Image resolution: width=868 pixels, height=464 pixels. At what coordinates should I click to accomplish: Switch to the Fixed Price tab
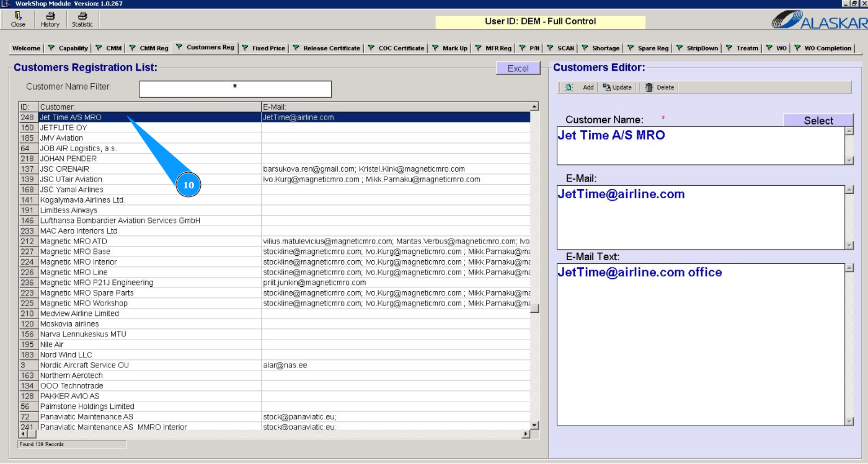click(263, 48)
